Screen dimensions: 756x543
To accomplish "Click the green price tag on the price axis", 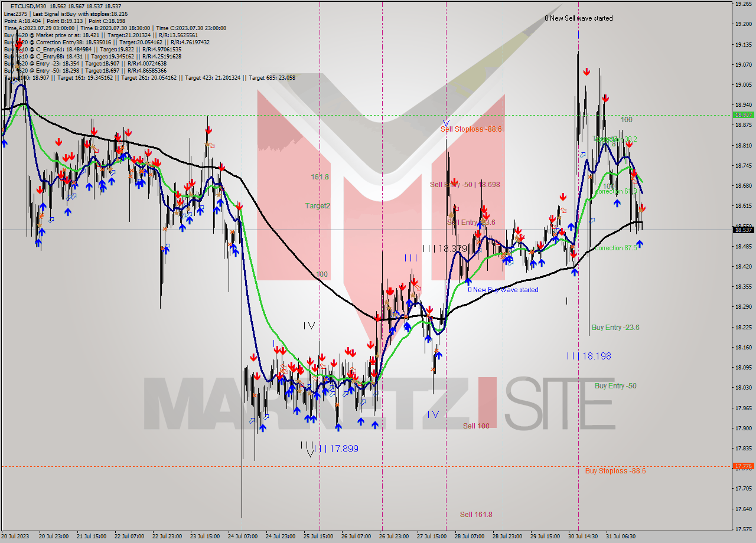I will [743, 115].
